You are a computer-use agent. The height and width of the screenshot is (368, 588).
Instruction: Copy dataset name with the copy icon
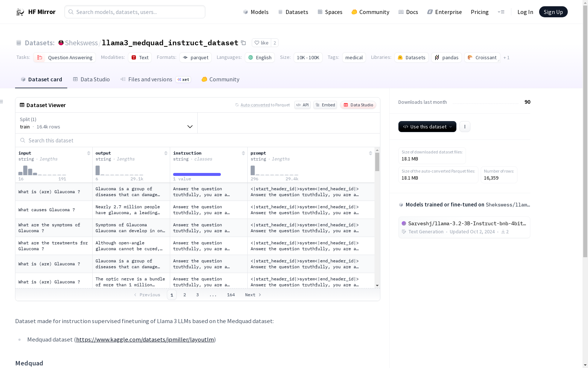[243, 43]
